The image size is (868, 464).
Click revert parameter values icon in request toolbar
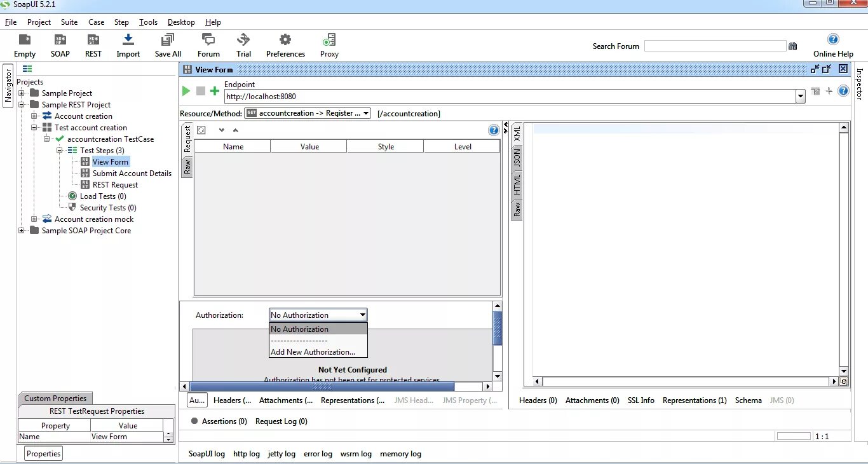201,130
